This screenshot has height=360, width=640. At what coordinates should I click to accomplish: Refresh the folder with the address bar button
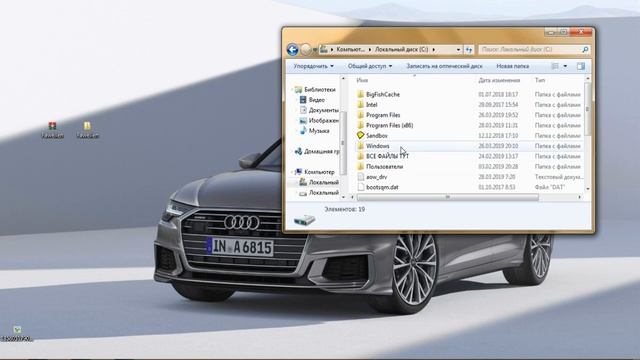tap(469, 49)
